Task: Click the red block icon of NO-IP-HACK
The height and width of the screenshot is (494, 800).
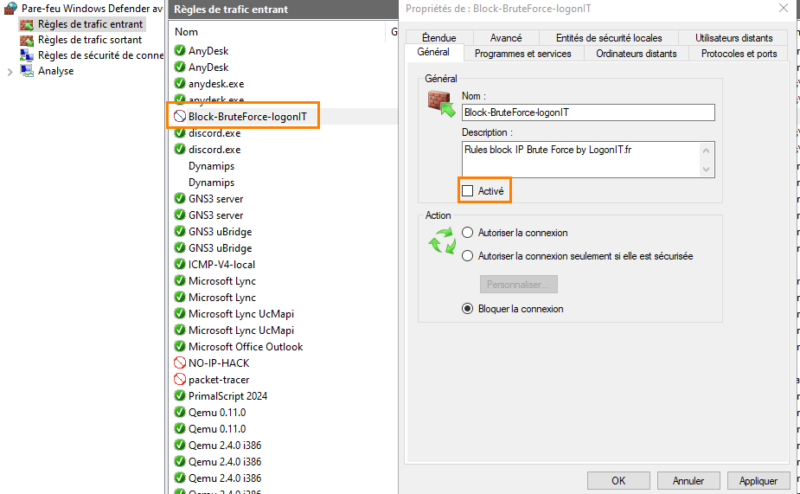Action: [180, 363]
